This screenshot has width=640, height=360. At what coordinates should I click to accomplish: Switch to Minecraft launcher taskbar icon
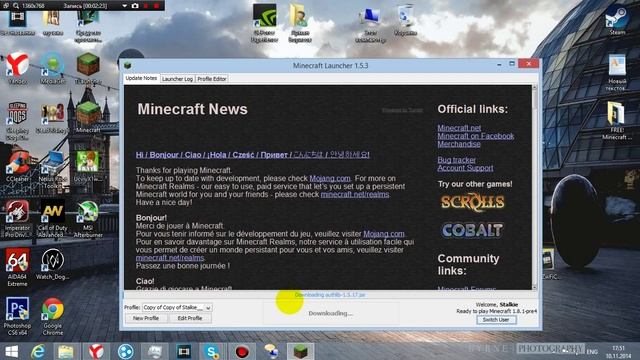coord(300,351)
